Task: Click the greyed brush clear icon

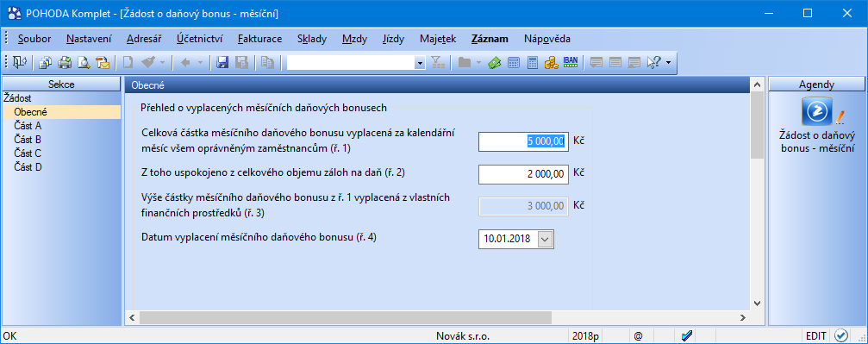Action: point(147,63)
